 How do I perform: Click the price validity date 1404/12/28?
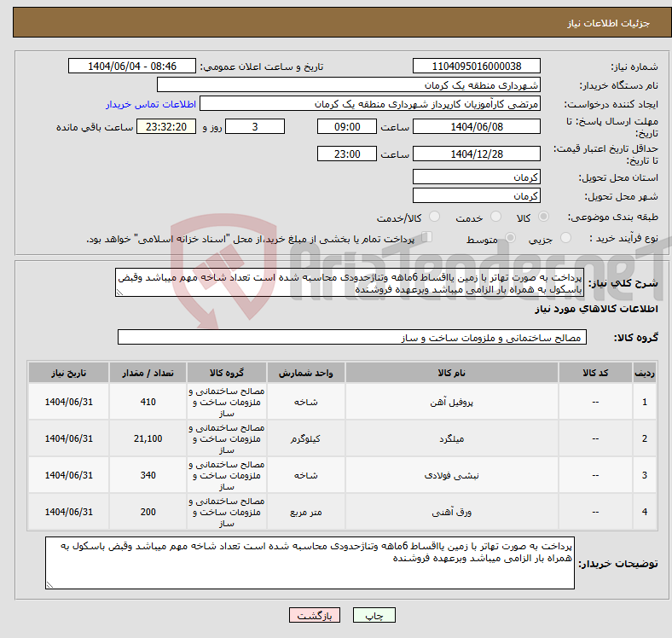pos(477,154)
